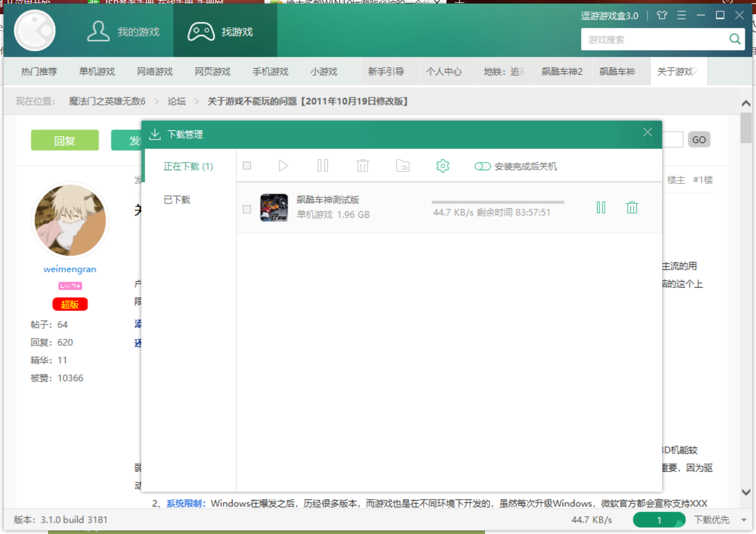Click the Lv.74 level badge

pos(70,286)
